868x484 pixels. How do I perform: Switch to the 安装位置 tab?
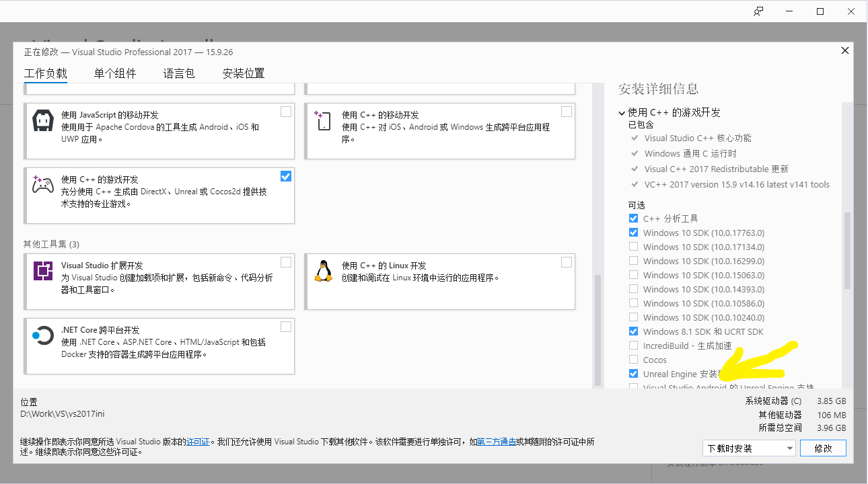click(x=244, y=73)
